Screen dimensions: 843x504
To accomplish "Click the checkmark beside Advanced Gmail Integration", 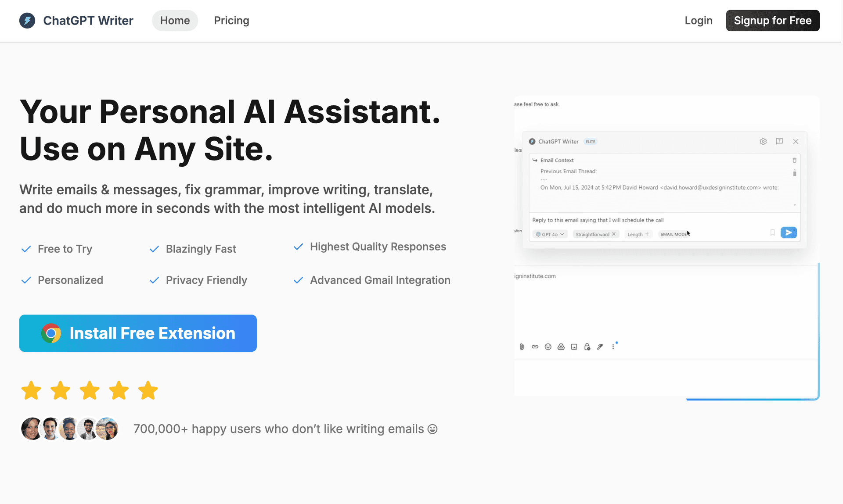I will [x=298, y=280].
